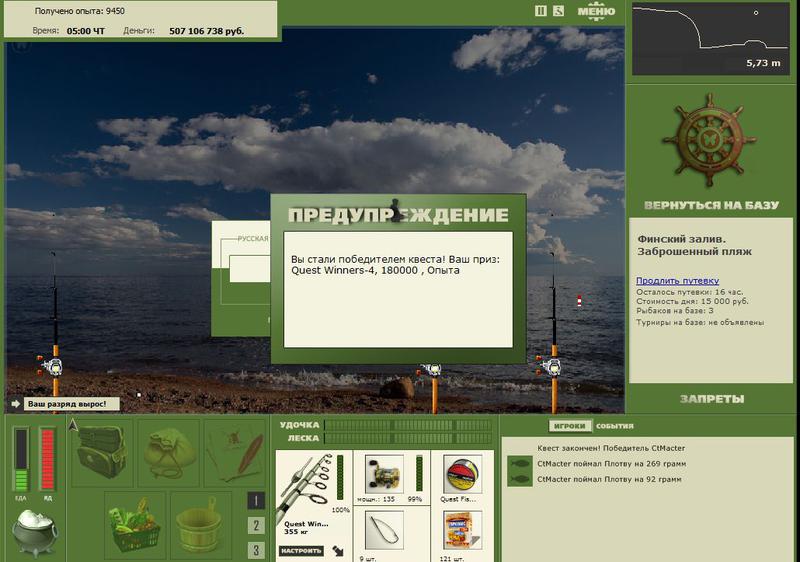Click CtMacter поймал Плотву на 269 грамм
800x562 pixels.
click(x=611, y=464)
